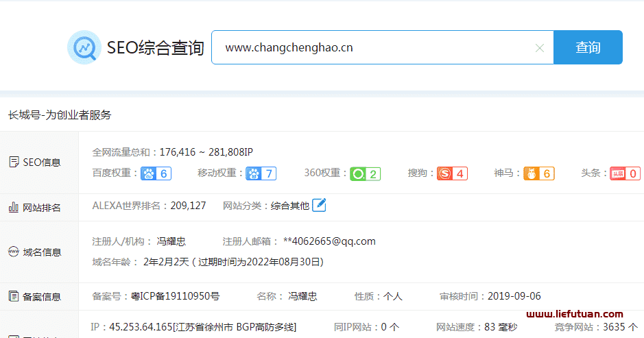Click the SEO信息 document icon in the sidebar
The height and width of the screenshot is (338, 644).
tap(14, 162)
